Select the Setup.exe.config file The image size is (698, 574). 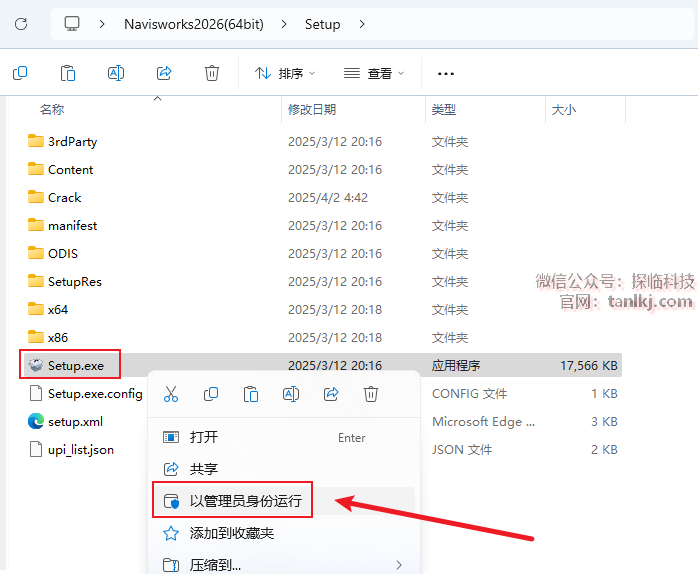[x=95, y=394]
